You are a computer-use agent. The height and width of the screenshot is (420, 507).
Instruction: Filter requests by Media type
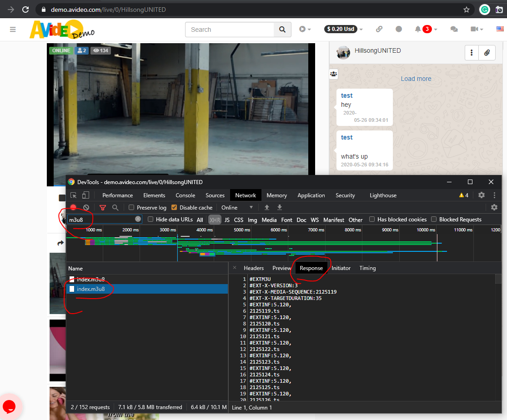(x=269, y=220)
